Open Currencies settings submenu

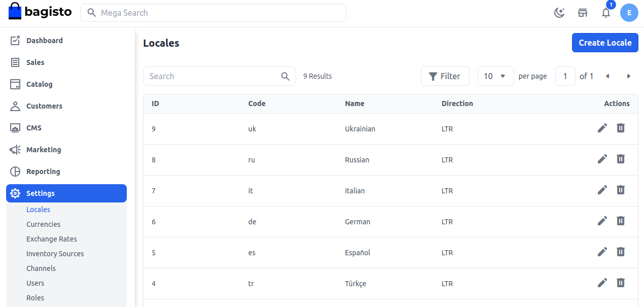43,224
